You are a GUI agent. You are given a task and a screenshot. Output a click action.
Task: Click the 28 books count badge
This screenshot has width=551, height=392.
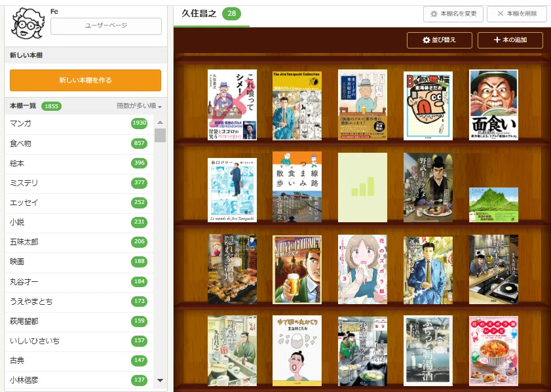point(231,13)
